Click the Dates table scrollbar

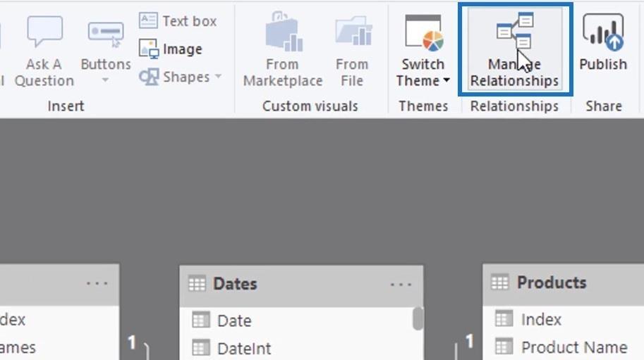[x=418, y=320]
